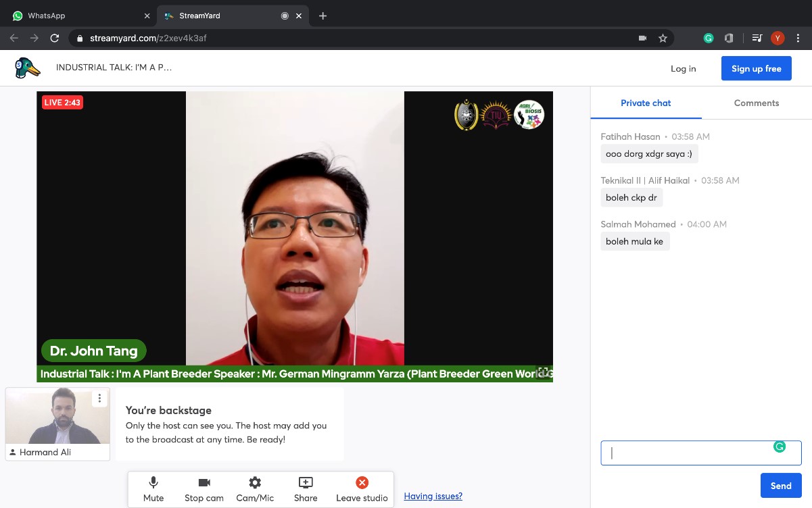Viewport: 812px width, 508px height.
Task: Click Sign up free button
Action: click(x=756, y=68)
